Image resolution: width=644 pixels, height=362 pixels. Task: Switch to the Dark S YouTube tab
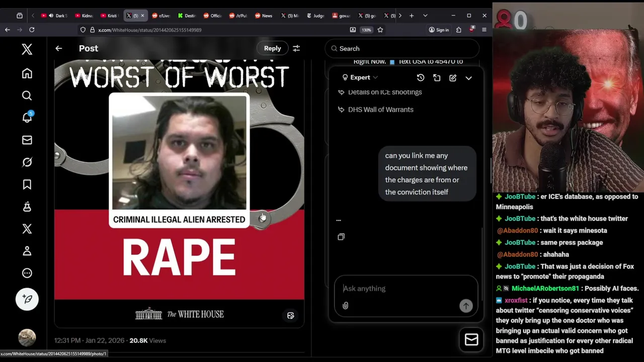coord(55,16)
